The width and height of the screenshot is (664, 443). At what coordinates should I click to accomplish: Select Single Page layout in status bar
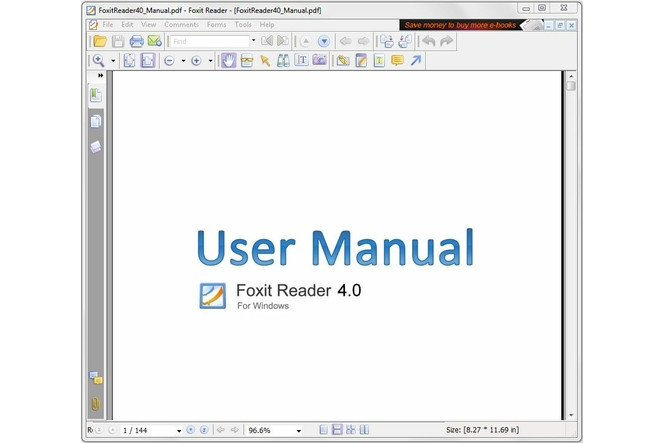coord(324,430)
